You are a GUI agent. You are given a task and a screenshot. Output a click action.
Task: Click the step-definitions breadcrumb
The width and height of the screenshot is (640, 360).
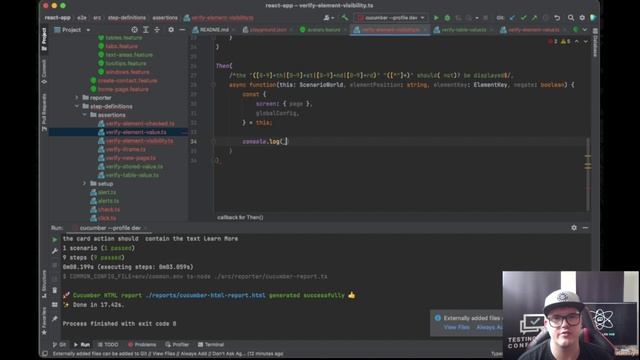click(127, 18)
